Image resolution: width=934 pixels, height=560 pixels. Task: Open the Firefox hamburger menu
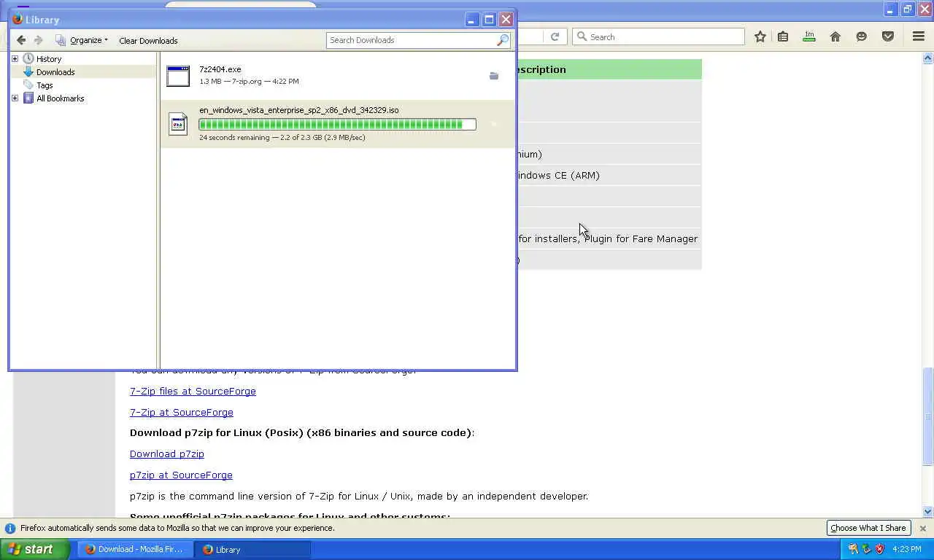click(919, 36)
